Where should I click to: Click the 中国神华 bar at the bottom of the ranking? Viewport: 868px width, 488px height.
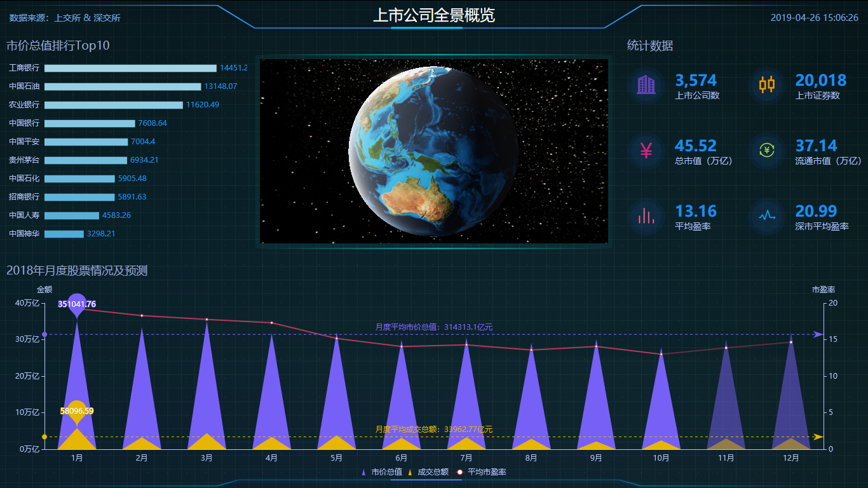pos(64,234)
